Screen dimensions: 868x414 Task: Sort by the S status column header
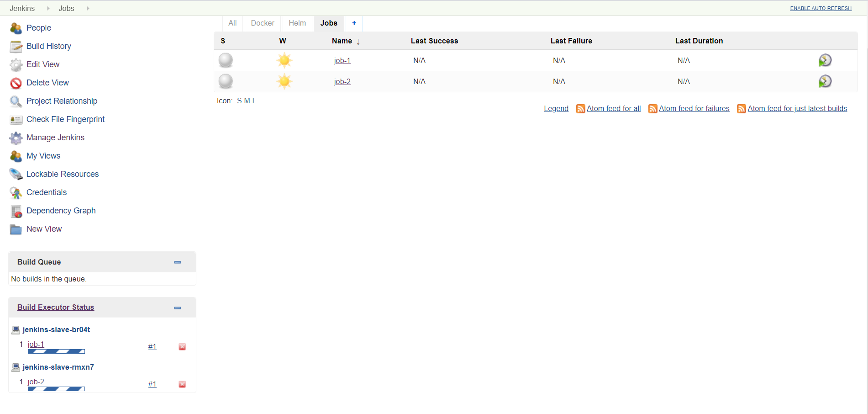point(223,41)
